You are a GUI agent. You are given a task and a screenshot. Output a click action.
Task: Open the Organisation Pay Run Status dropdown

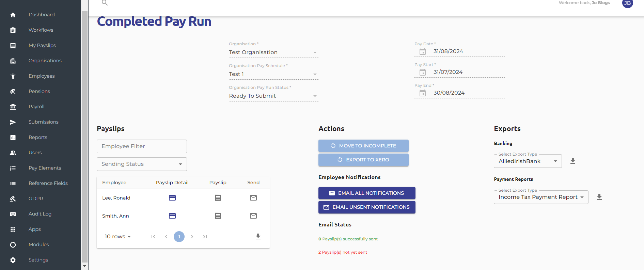(274, 96)
